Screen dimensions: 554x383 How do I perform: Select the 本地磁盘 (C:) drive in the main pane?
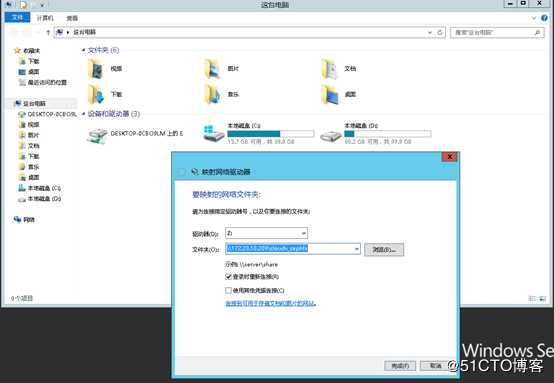click(259, 134)
